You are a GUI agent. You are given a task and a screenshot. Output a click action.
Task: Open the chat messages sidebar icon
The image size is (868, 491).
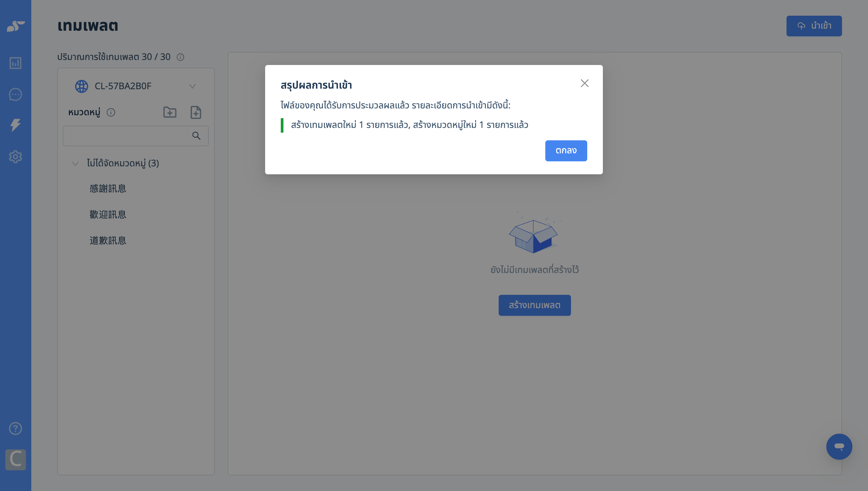click(x=15, y=94)
